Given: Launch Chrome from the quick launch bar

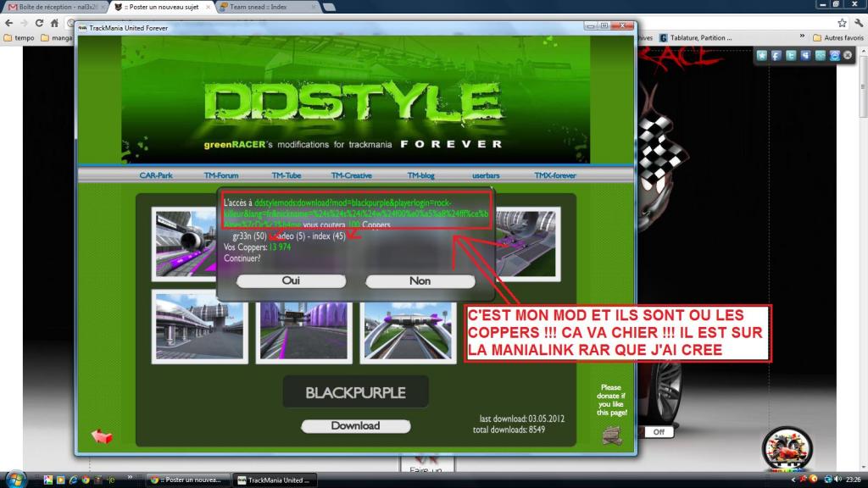Looking at the screenshot, I should coord(86,480).
